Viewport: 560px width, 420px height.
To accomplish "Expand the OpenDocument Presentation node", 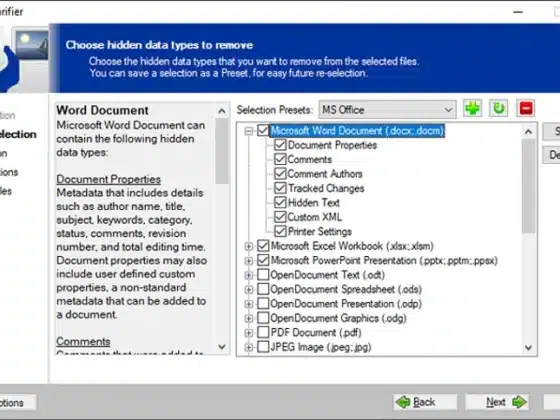I will [249, 304].
